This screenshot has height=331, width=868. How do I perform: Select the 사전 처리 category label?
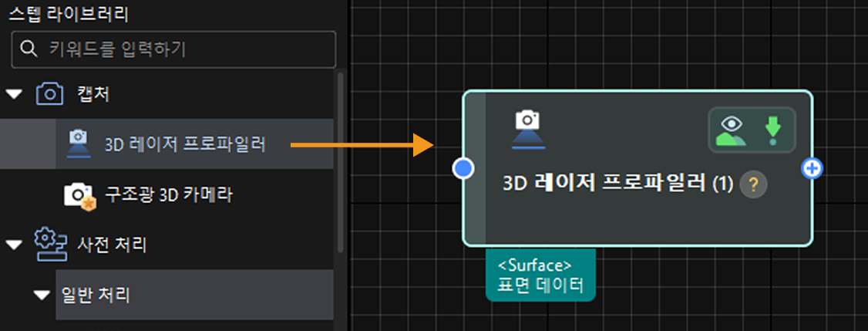coord(111,245)
